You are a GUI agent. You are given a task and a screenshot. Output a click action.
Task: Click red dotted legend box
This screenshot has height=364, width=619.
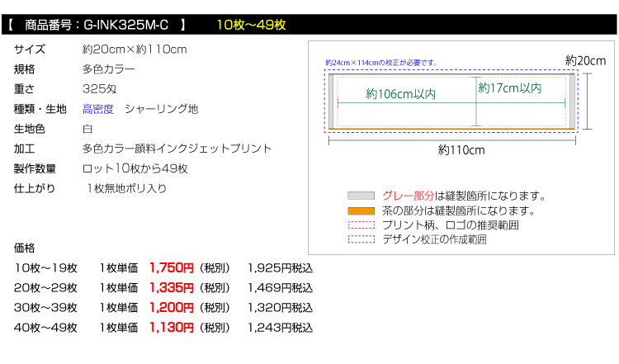[x=361, y=225]
